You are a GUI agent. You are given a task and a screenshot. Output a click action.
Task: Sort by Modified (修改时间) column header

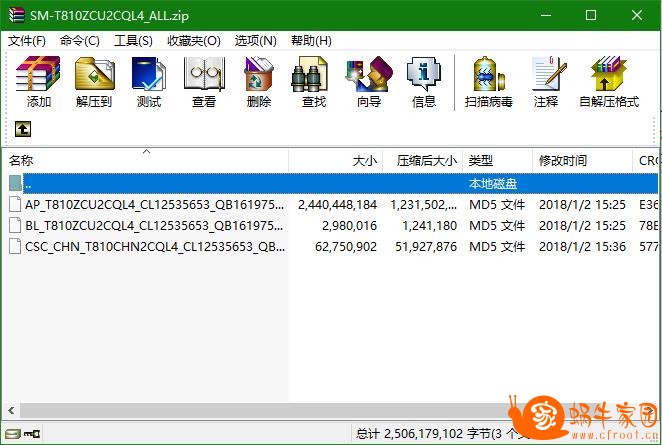[583, 160]
